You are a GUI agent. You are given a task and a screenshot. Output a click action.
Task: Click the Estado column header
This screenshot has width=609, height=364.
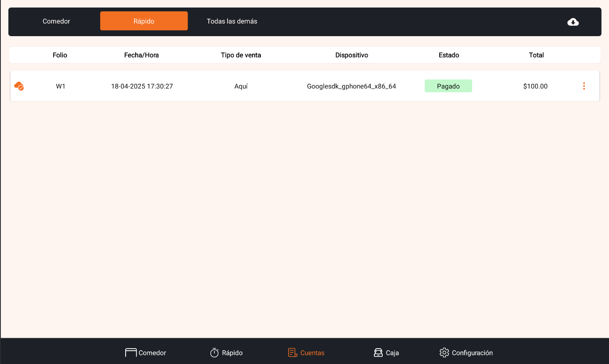(x=449, y=55)
